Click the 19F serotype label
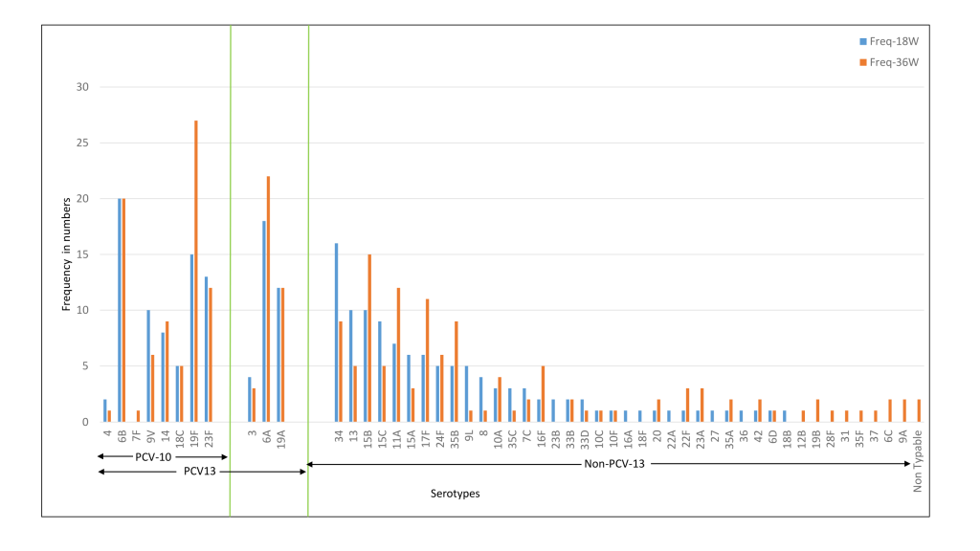This screenshot has height=551, width=980. pos(194,438)
